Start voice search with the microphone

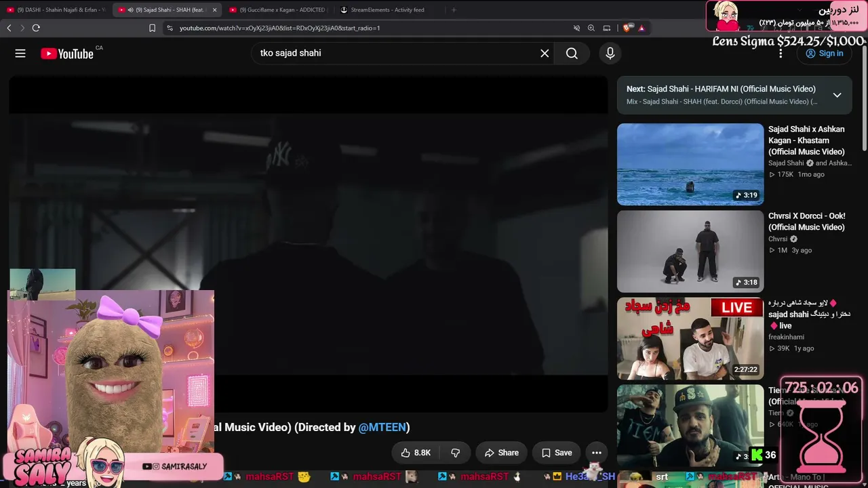click(610, 54)
